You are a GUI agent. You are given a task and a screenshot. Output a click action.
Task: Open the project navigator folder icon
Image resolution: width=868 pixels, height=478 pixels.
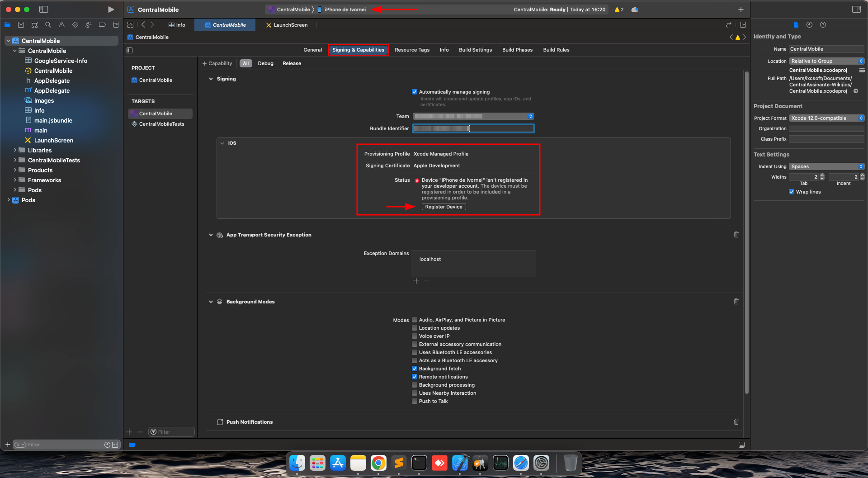(x=8, y=25)
